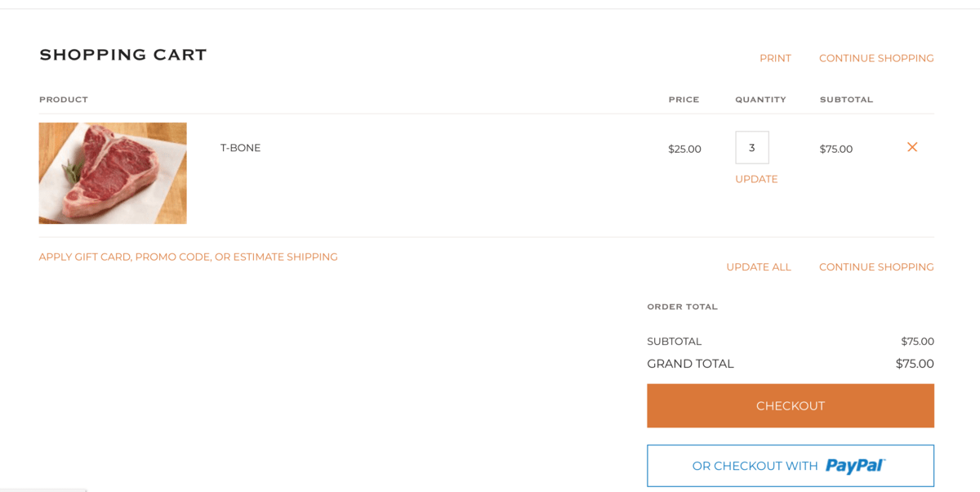Image resolution: width=980 pixels, height=492 pixels.
Task: Click the $25.00 item price
Action: pos(684,149)
